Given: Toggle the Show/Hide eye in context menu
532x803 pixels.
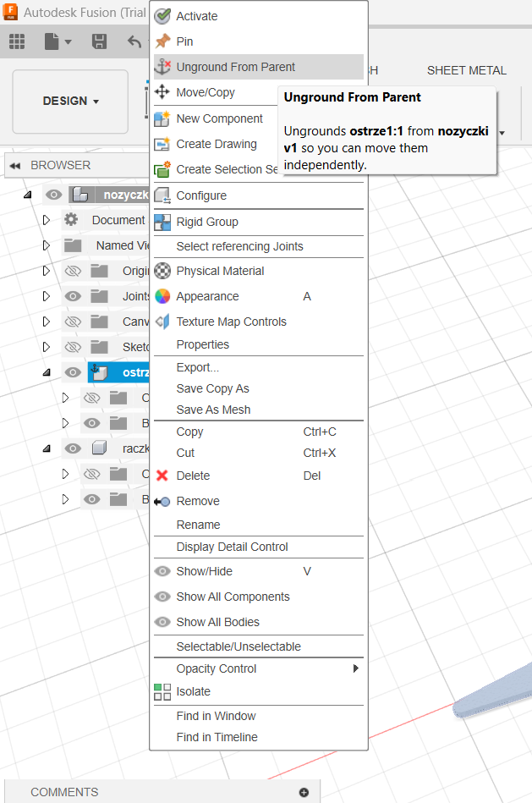Looking at the screenshot, I should point(162,571).
